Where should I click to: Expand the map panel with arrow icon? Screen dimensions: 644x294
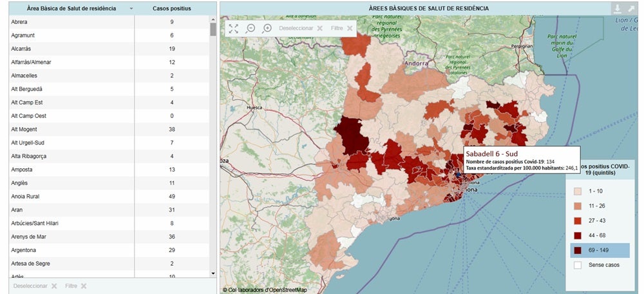[x=631, y=8]
